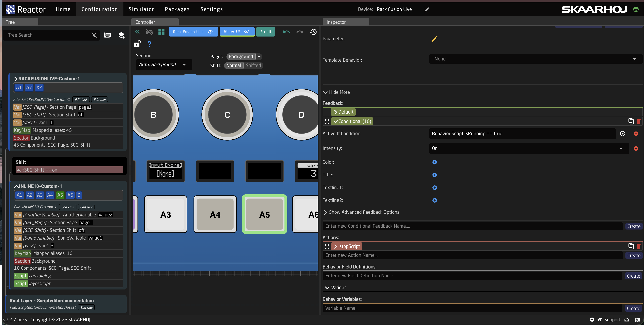The image size is (644, 325).
Task: Open the Configuration menu
Action: (100, 9)
